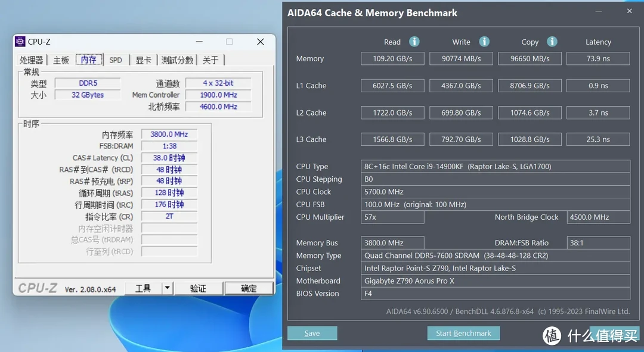This screenshot has height=352, width=644.
Task: Click the 确定 button in CPU-Z
Action: coord(249,288)
